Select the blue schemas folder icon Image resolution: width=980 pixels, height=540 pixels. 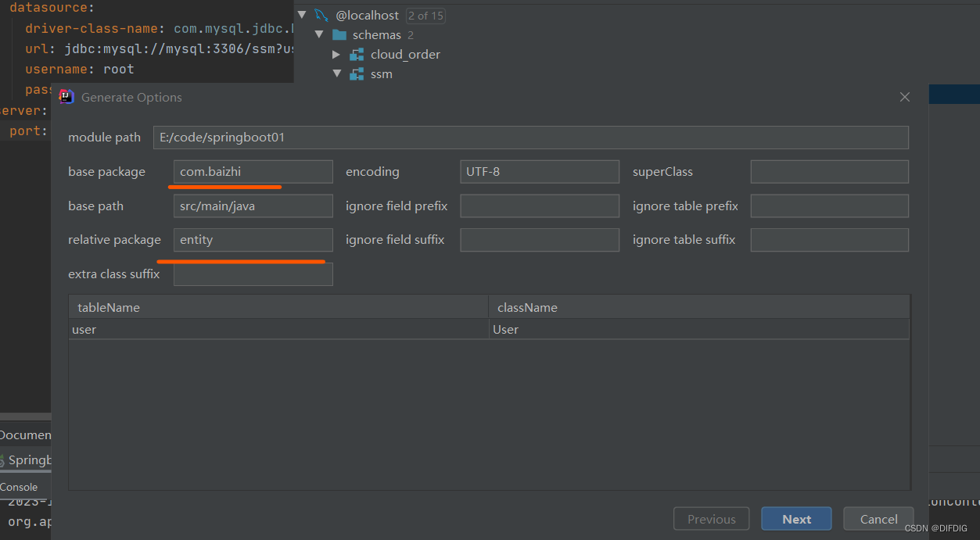[339, 34]
